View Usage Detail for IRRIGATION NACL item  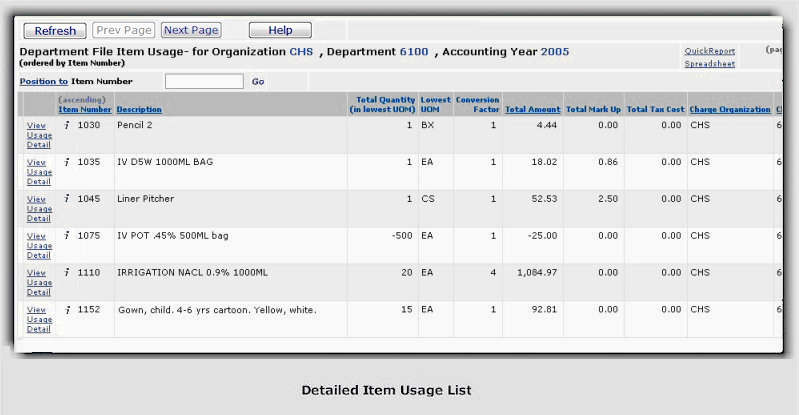click(39, 283)
